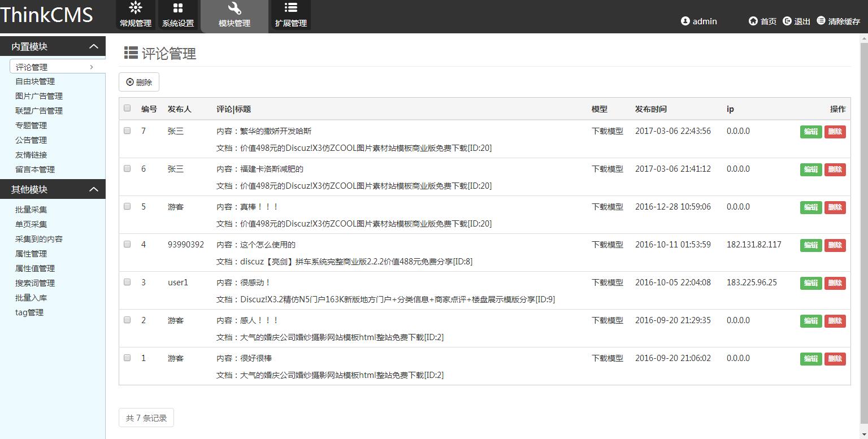Viewport: 868px width, 439px height.
Task: Open 系统设置 via the grid icon
Action: click(x=178, y=15)
